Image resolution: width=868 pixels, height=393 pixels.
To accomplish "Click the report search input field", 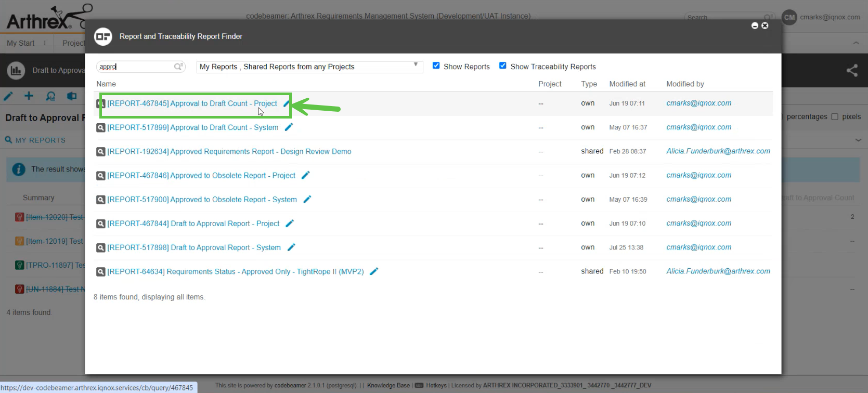I will [135, 67].
